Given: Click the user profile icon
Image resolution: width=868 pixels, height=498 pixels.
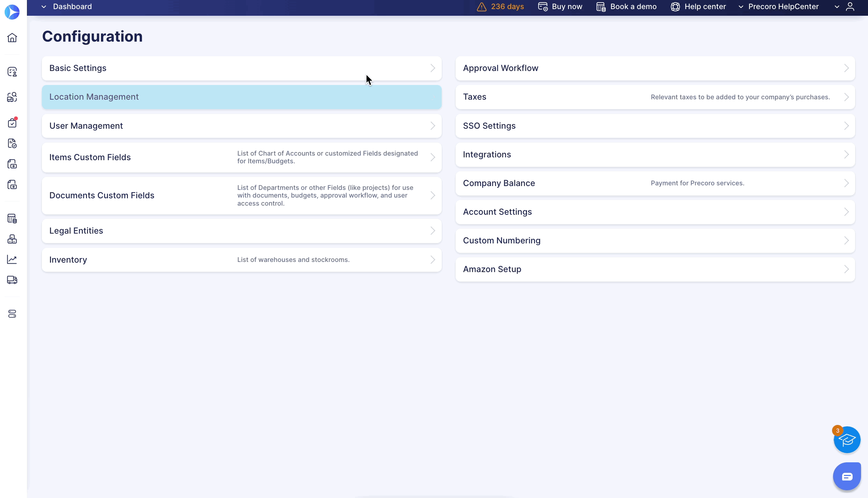Looking at the screenshot, I should click(x=850, y=7).
